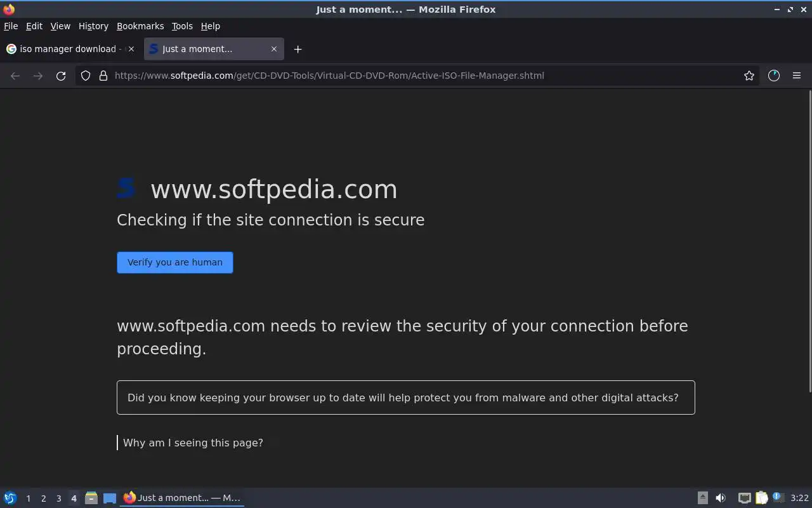Screen dimensions: 812x508
Task: Switch to workspace 1
Action: [x=28, y=498]
